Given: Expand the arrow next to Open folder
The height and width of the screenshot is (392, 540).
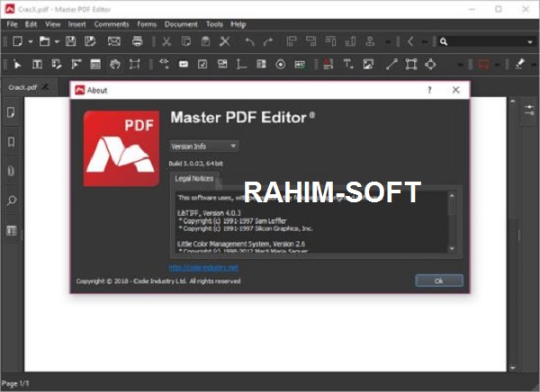Looking at the screenshot, I should (x=57, y=42).
